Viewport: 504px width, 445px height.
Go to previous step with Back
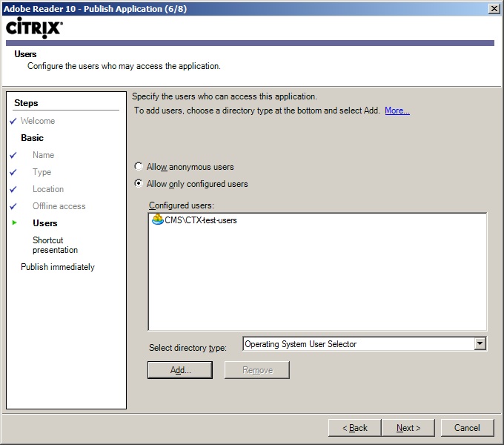[x=355, y=428]
